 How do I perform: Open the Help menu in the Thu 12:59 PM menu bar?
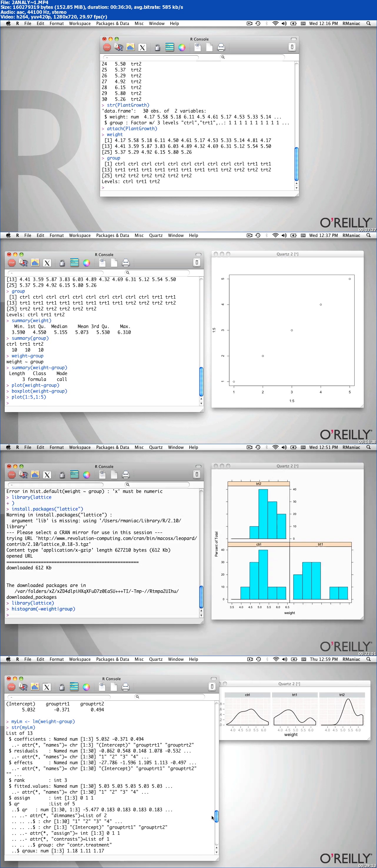click(193, 659)
